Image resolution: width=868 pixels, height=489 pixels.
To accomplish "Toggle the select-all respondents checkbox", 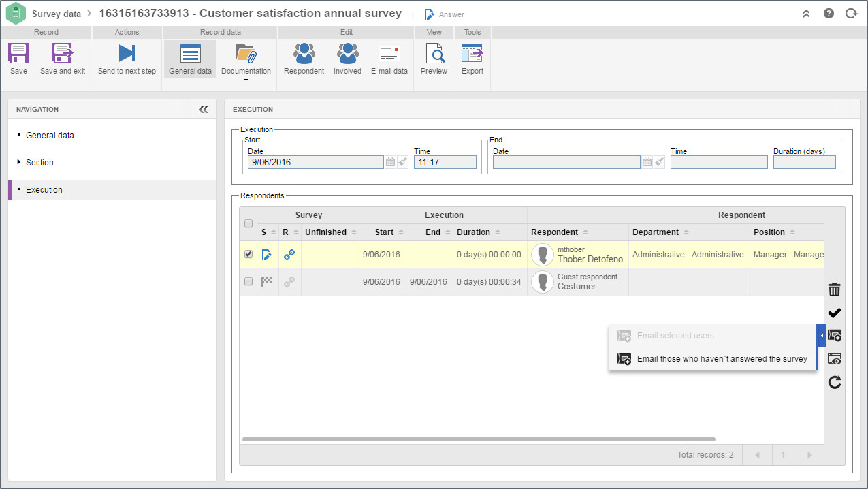I will tap(248, 223).
